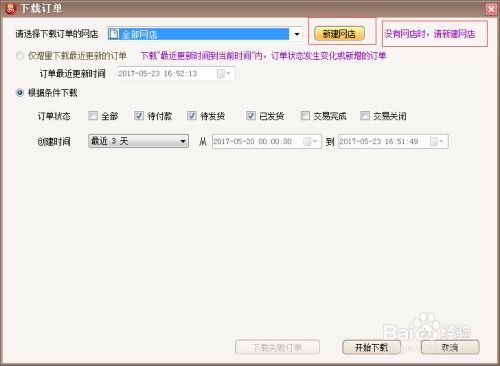This screenshot has width=500, height=366.
Task: Open the 全部网店 shop dropdown
Action: (296, 34)
